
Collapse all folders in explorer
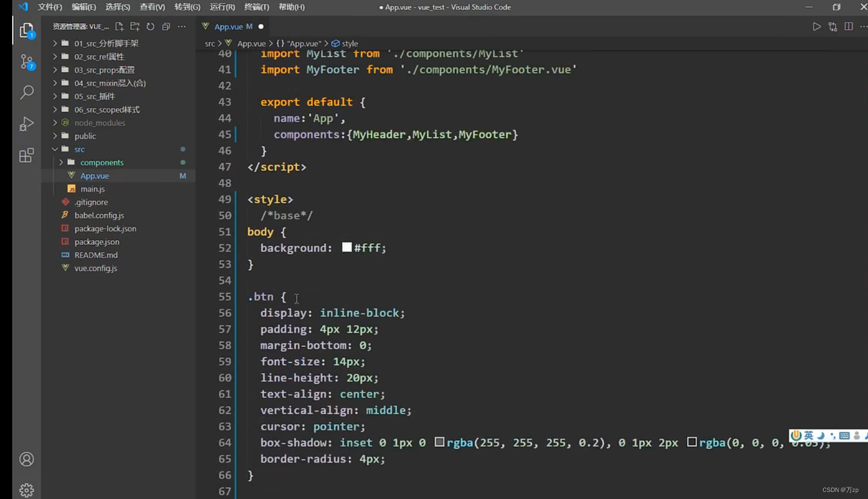166,27
